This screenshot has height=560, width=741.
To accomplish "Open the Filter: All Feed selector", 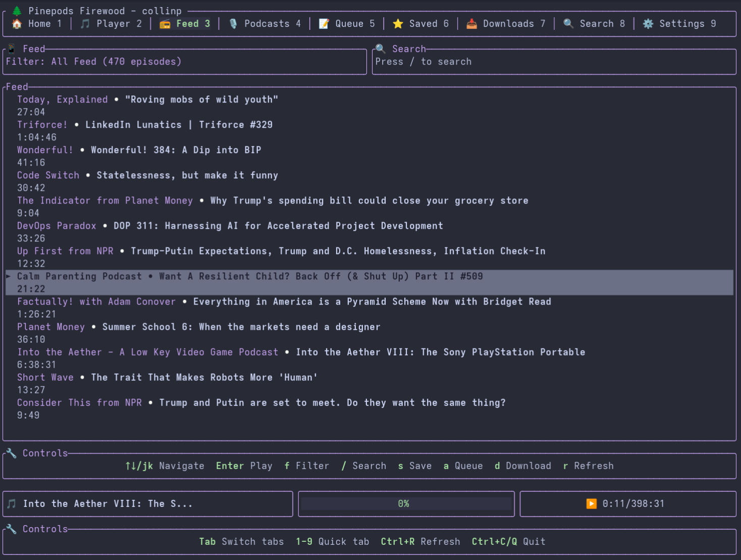I will coord(93,62).
